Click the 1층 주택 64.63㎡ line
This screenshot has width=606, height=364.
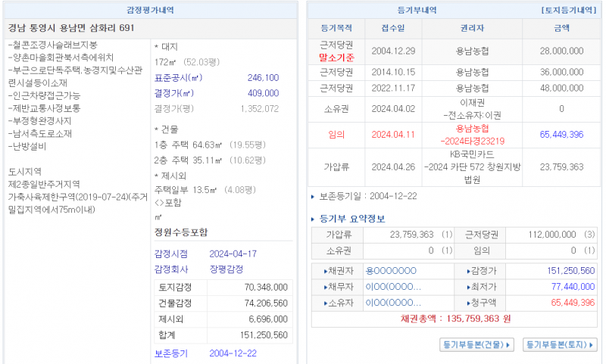(x=210, y=145)
